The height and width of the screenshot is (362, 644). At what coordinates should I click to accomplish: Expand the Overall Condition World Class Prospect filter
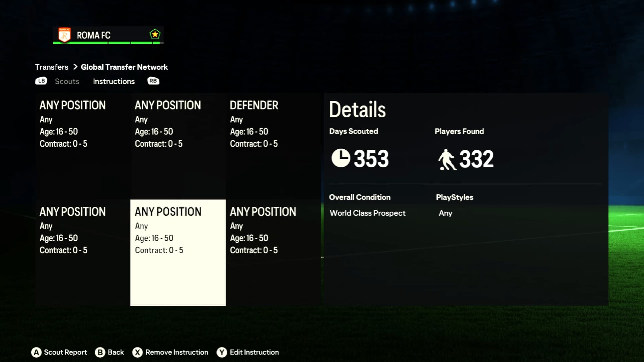coord(367,213)
